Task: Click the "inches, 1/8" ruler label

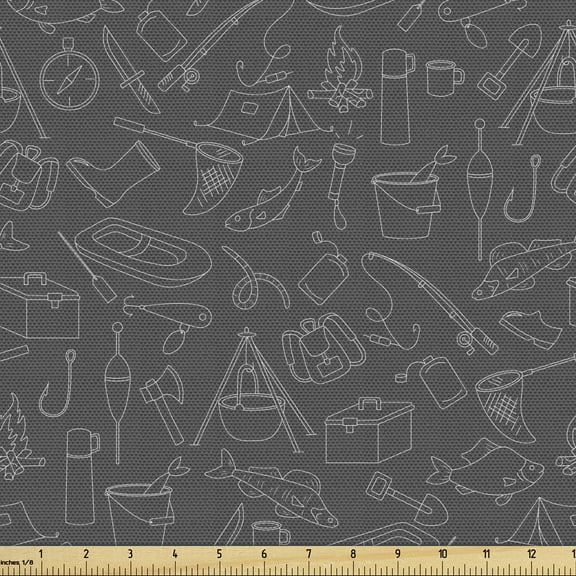Action: point(16,562)
